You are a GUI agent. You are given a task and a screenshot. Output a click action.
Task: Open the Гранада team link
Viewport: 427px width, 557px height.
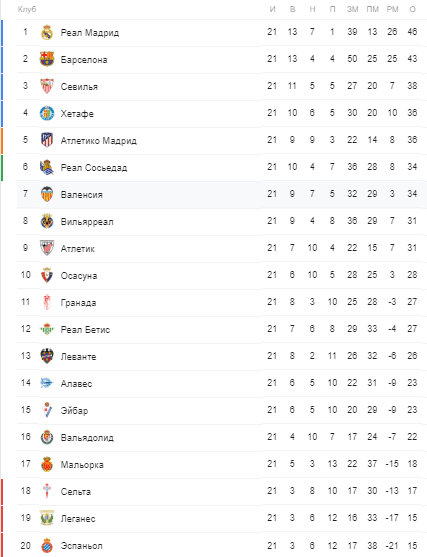[x=79, y=303]
